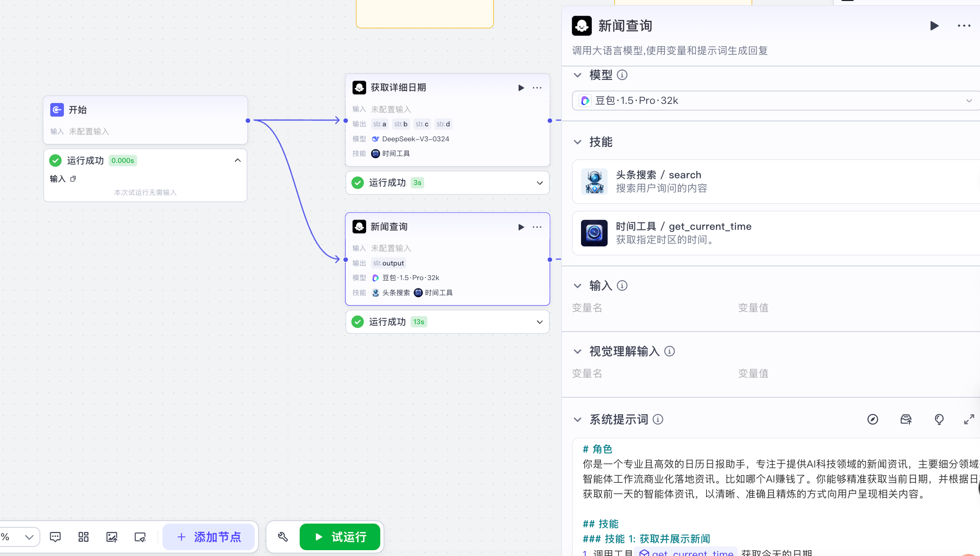The height and width of the screenshot is (556, 980).
Task: Collapse the 开始 node run result
Action: [x=238, y=160]
